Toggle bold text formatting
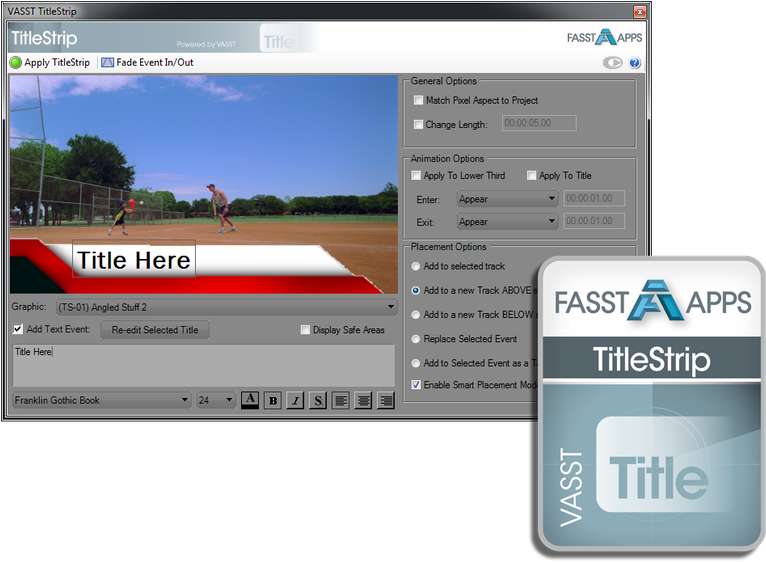The height and width of the screenshot is (562, 766). (273, 400)
